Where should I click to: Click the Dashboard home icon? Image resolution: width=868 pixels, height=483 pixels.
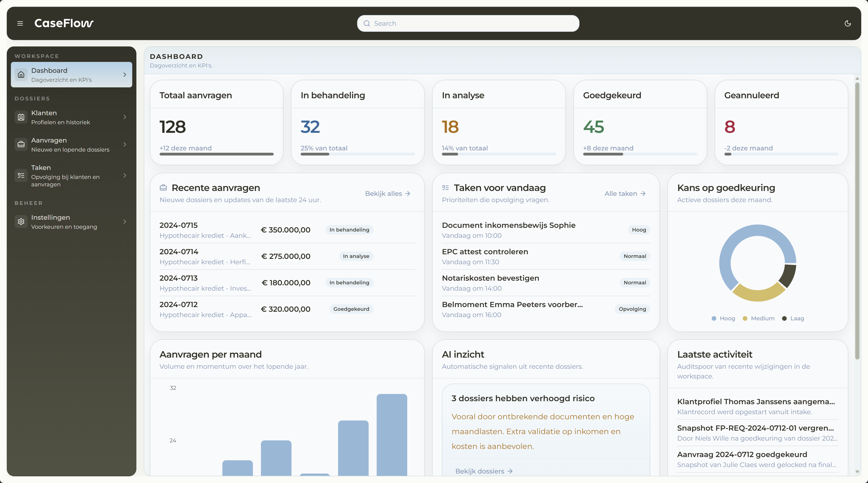(x=21, y=75)
